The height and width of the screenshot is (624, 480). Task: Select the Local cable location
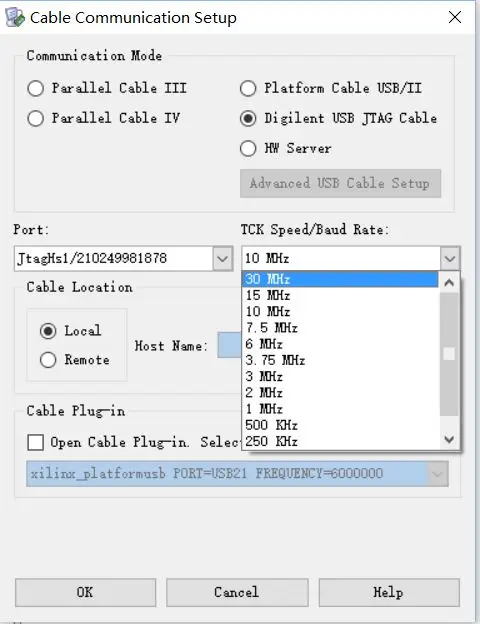click(x=48, y=331)
